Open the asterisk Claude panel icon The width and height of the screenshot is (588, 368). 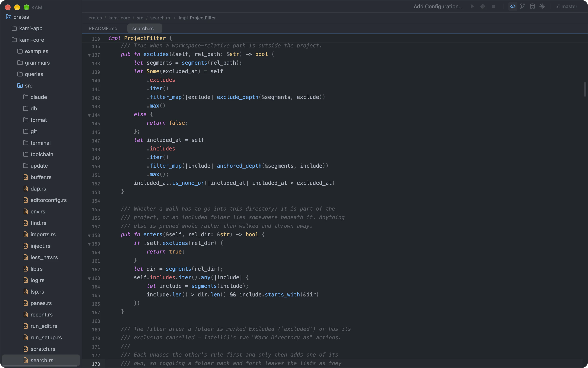[542, 7]
